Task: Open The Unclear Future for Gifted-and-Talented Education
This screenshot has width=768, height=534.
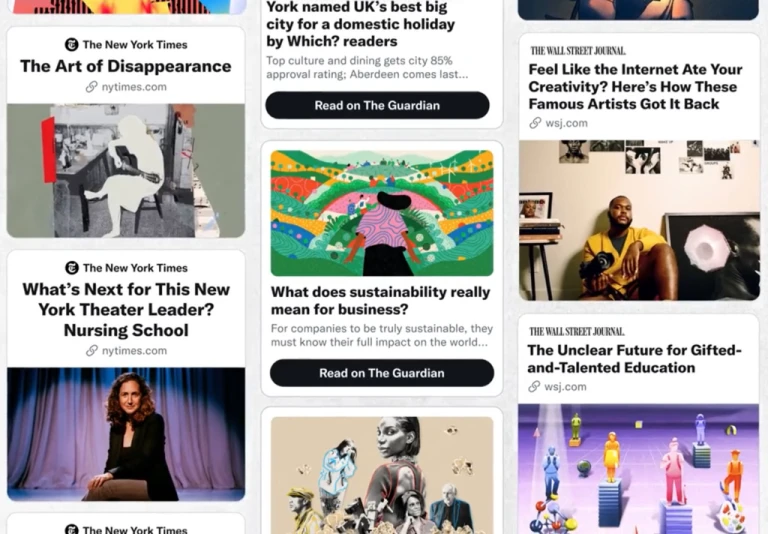Action: (x=635, y=359)
